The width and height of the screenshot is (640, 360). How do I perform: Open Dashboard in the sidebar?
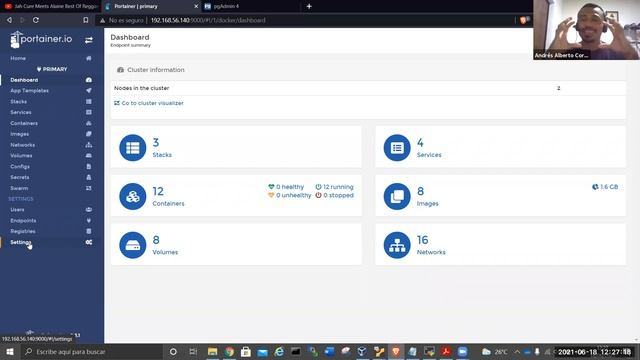[x=24, y=80]
